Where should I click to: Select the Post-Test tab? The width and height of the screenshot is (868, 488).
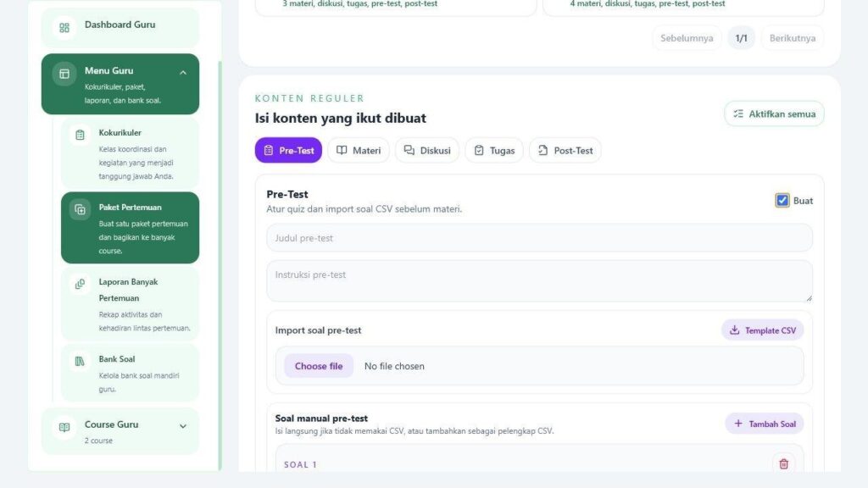coord(565,151)
